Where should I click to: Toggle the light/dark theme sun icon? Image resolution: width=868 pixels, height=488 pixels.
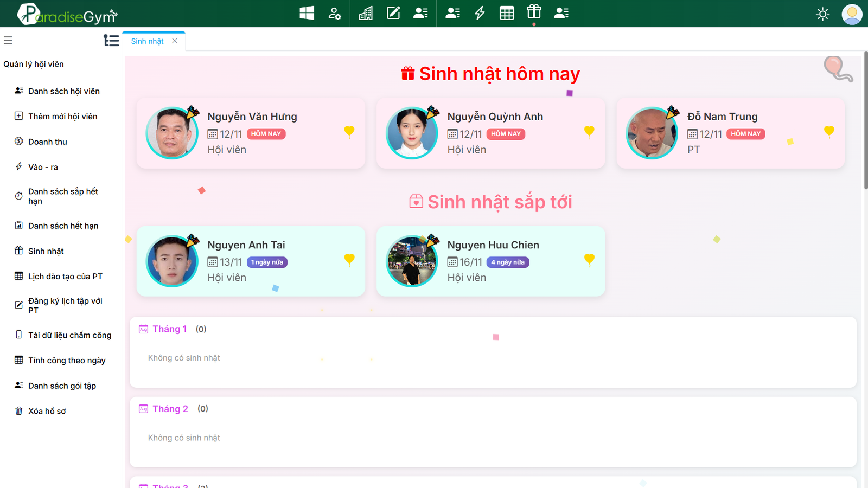coord(822,14)
